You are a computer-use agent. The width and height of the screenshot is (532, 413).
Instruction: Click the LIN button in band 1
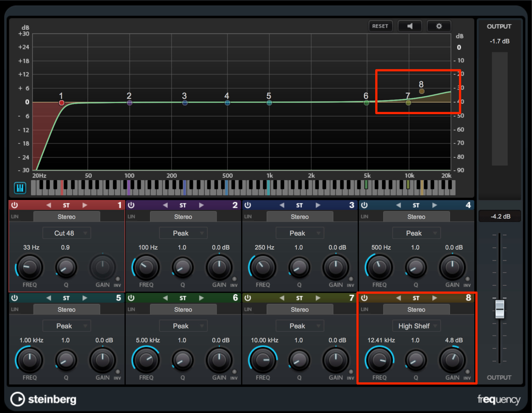[x=15, y=216]
